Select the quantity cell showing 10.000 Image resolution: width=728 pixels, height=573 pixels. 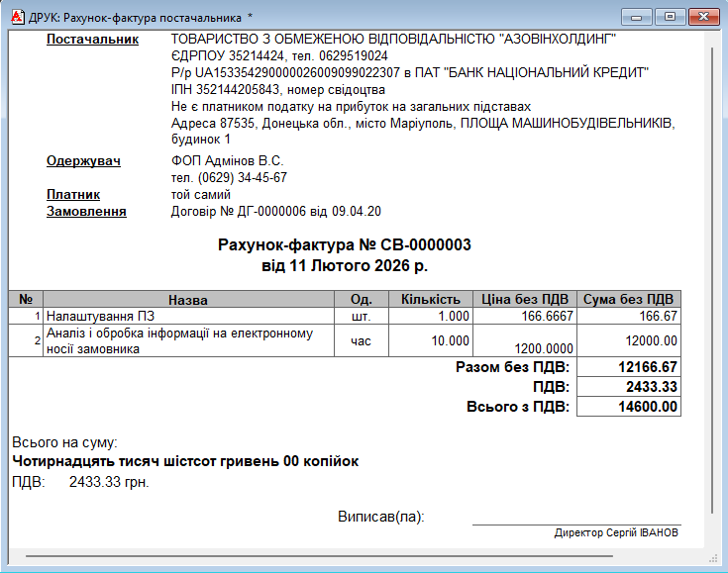(x=430, y=340)
